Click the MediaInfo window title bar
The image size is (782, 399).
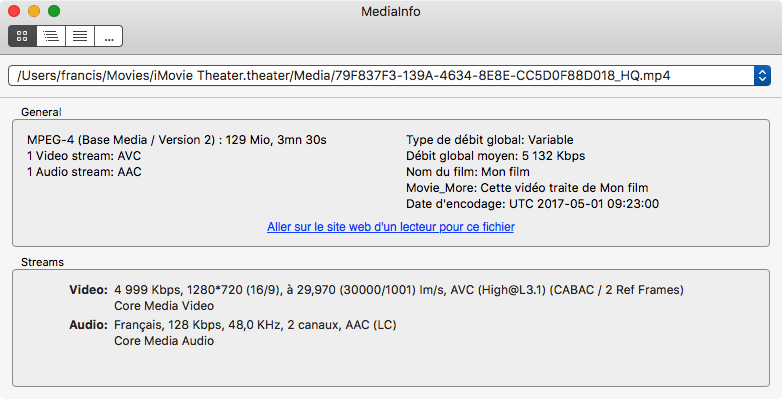391,11
